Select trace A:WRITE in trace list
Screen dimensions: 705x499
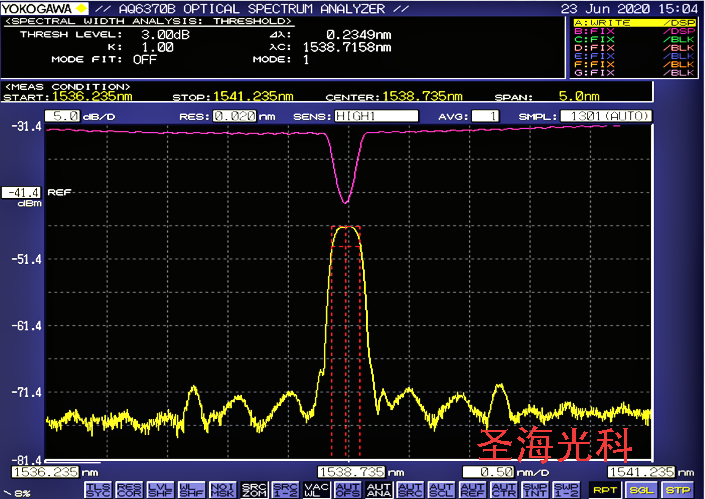[634, 23]
